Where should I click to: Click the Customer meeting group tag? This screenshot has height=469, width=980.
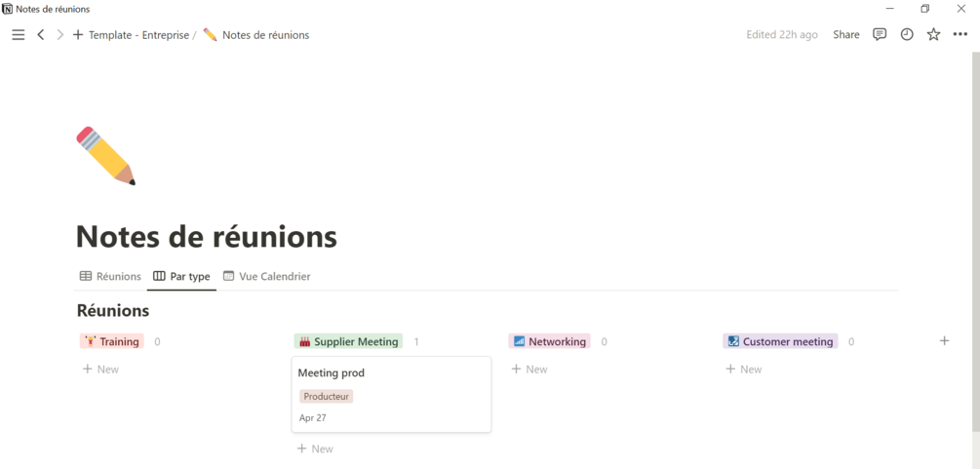coord(780,342)
